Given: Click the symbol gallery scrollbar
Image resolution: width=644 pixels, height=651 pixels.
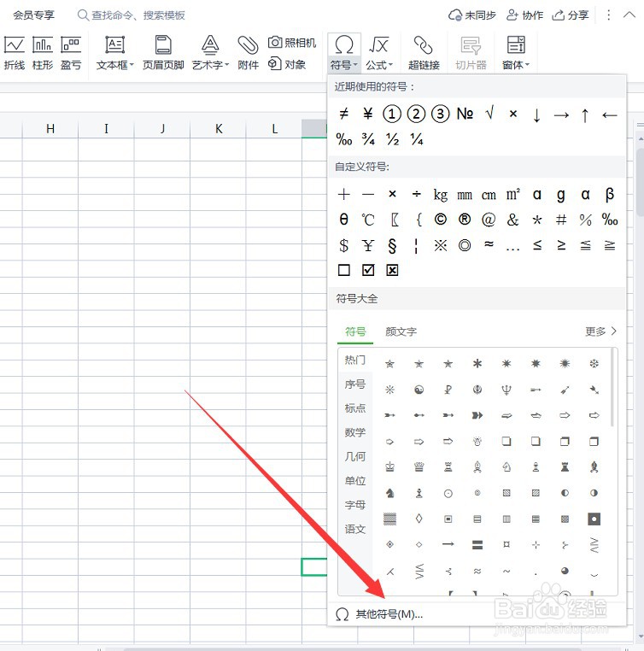Looking at the screenshot, I should coord(612,388).
